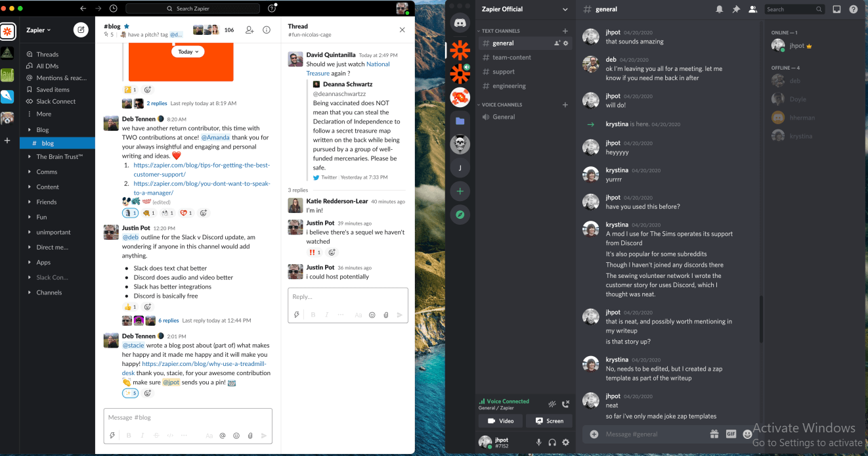Image resolution: width=868 pixels, height=456 pixels.
Task: Open #blog channel details info icon
Action: pyautogui.click(x=267, y=30)
